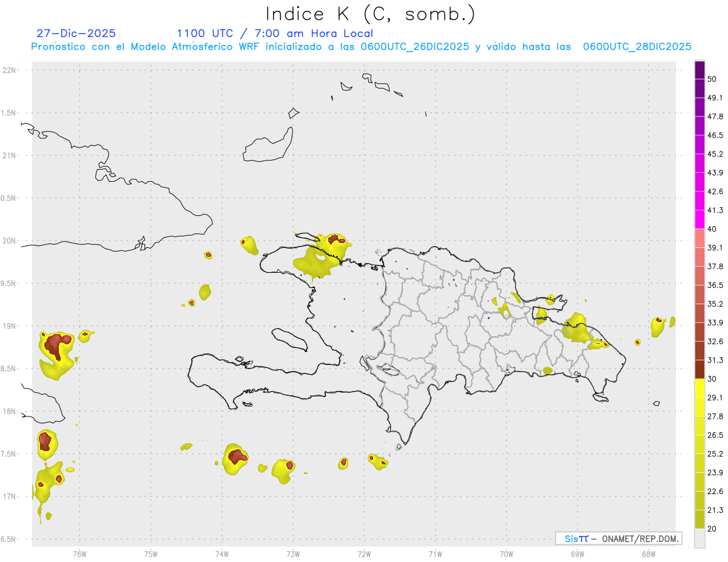Click the longitude label "71W"
This screenshot has width=728, height=562.
point(435,554)
